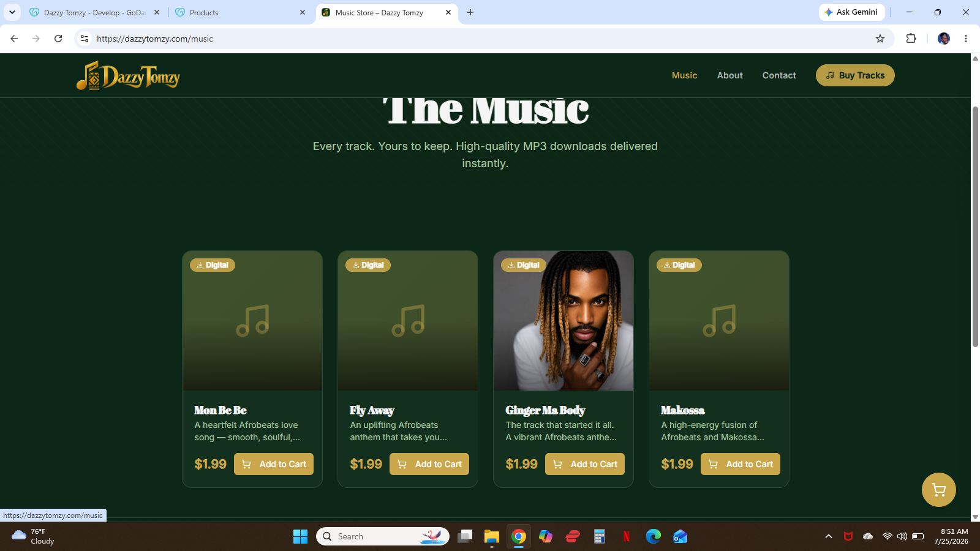Reload the current page

click(58, 39)
